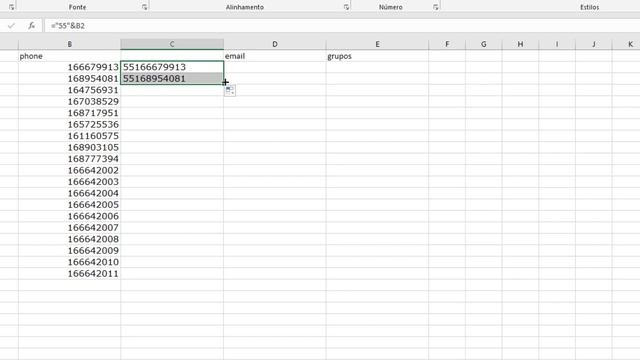Select cell with 166679913
The height and width of the screenshot is (360, 640).
(69, 67)
